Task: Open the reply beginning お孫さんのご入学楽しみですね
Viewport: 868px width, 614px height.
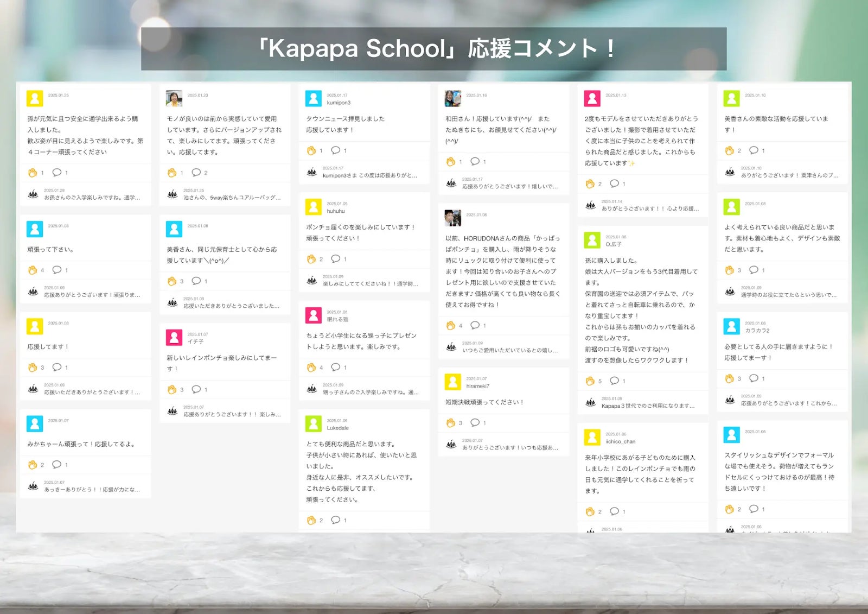Action: [92, 198]
